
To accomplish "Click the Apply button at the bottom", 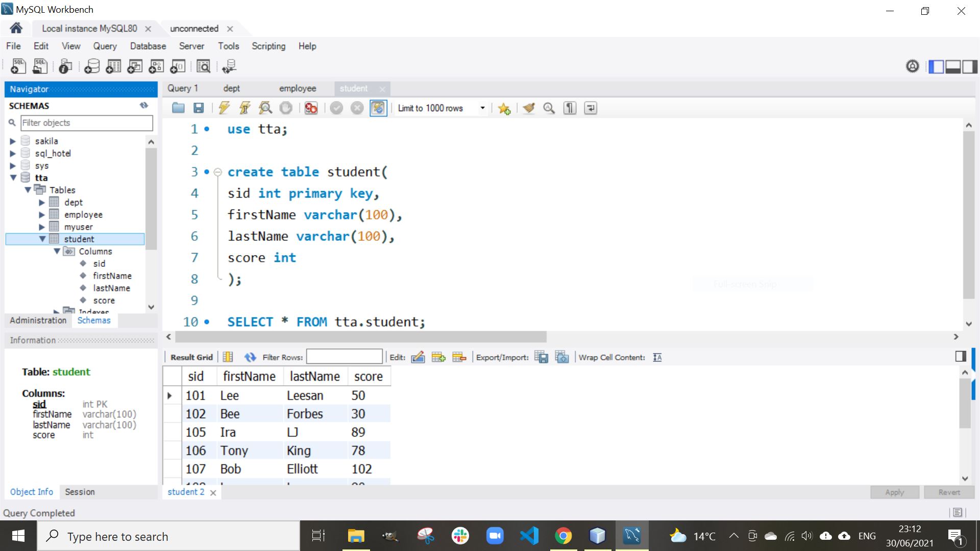I will (x=894, y=492).
